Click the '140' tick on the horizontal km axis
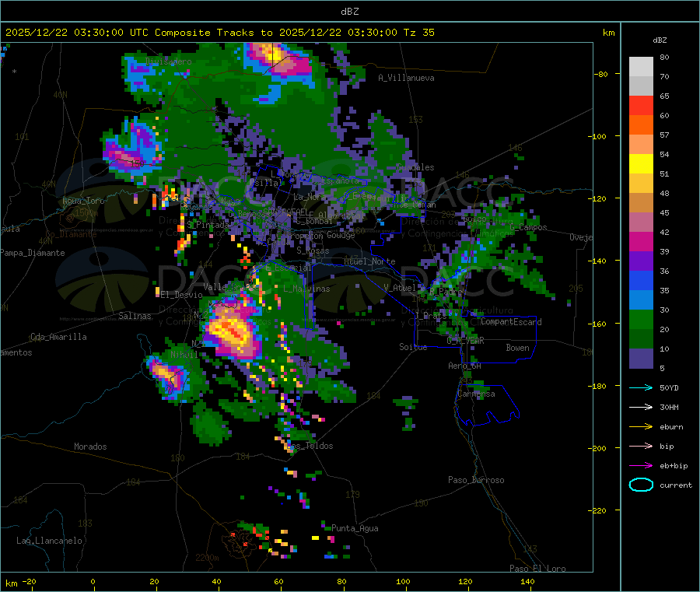This screenshot has height=592, width=700. click(x=527, y=582)
